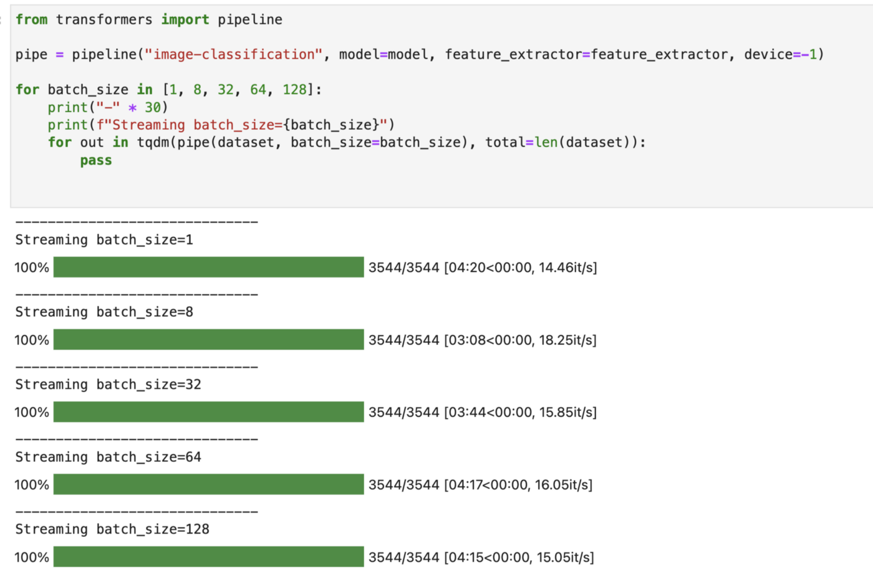Viewport: 873px width, 588px height.
Task: Click the empty area below the code
Action: (436, 188)
